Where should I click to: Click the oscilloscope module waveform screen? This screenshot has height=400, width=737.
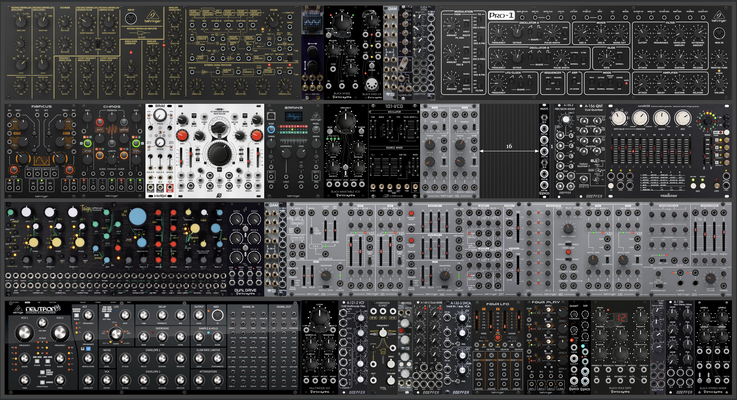tap(312, 24)
